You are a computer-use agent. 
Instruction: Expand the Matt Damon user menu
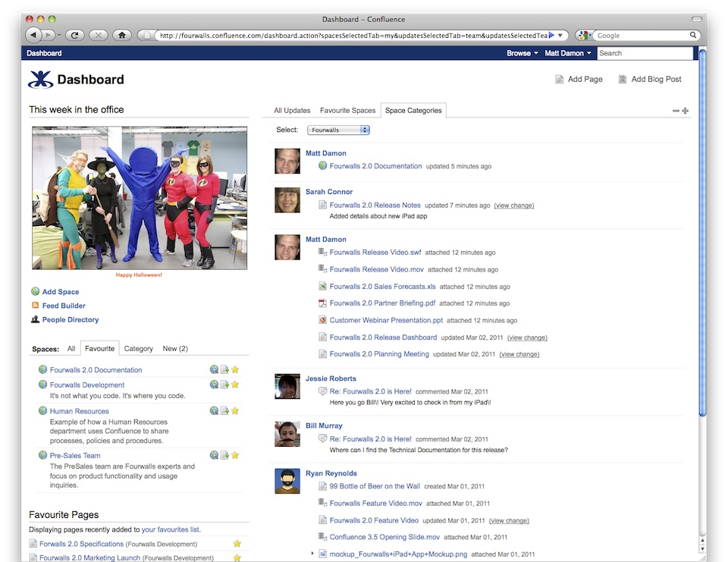coord(567,53)
